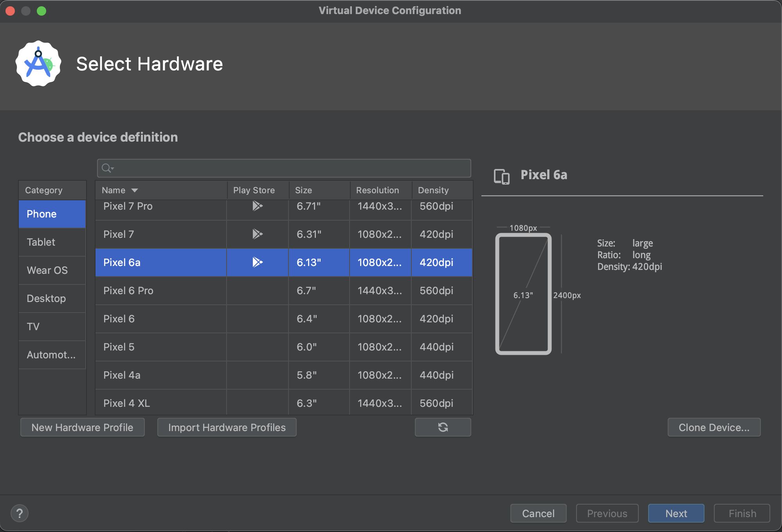
Task: Click the search magnifier icon in filter box
Action: click(106, 168)
